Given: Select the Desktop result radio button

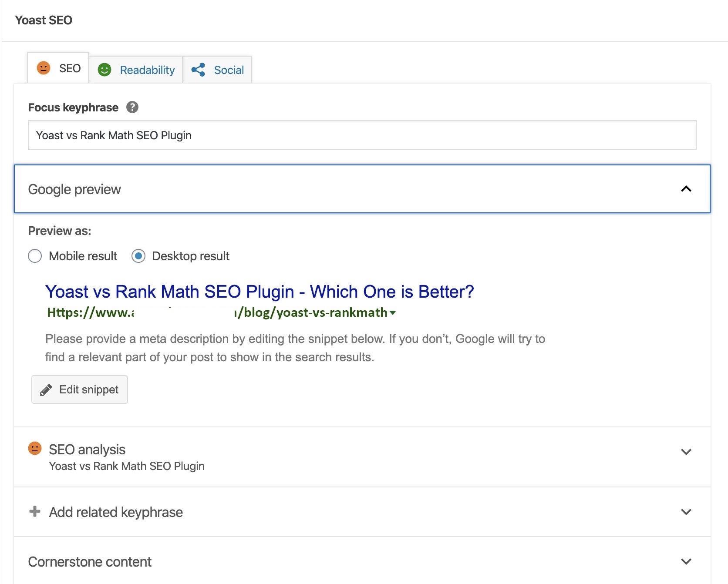Looking at the screenshot, I should 138,256.
